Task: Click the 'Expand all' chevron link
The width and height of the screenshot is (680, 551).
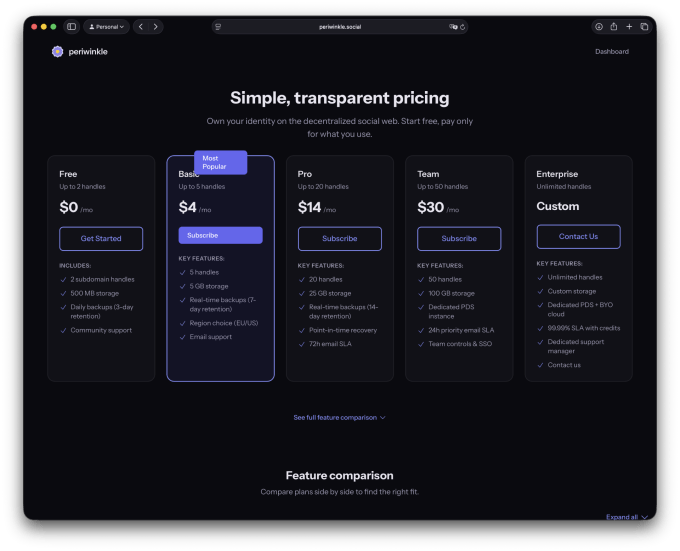Action: [x=626, y=517]
